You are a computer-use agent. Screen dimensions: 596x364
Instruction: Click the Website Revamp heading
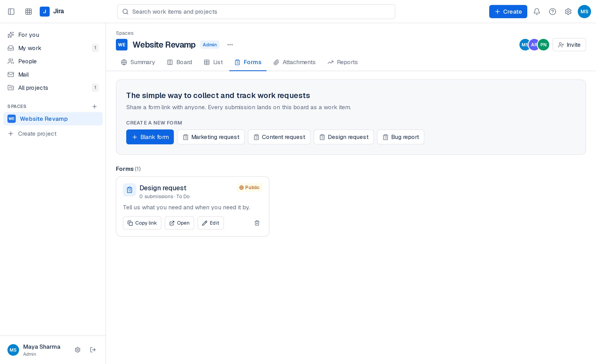[x=164, y=45]
